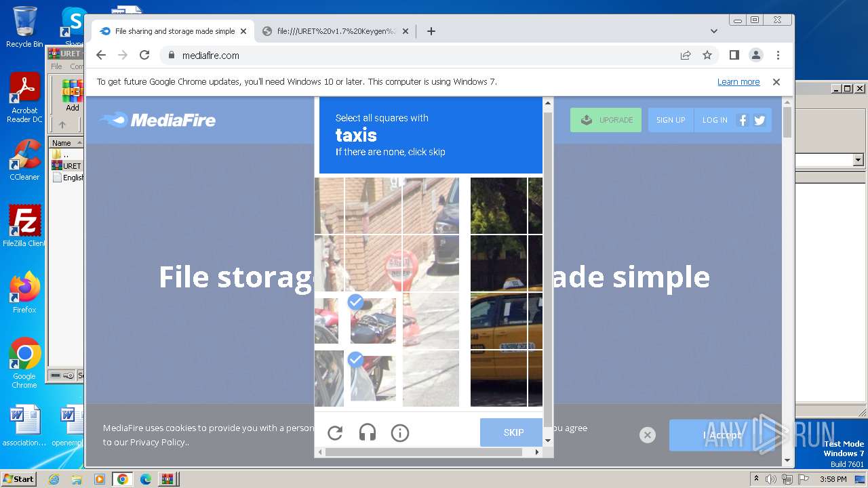This screenshot has height=488, width=868.
Task: Dismiss the cookie notice with X
Action: [648, 435]
